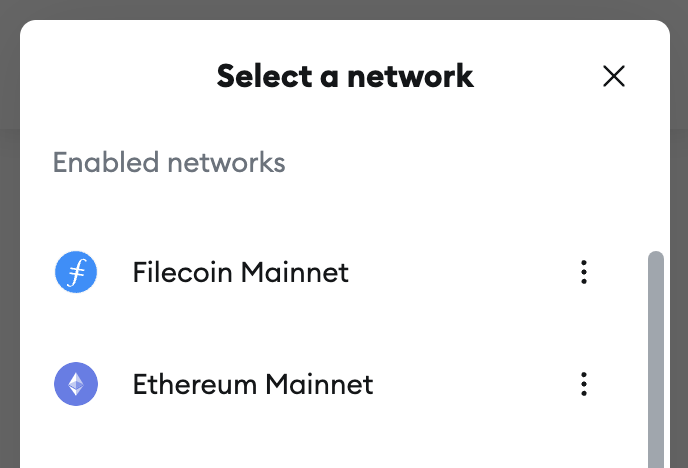This screenshot has width=688, height=468.
Task: Click the Enabled networks section heading
Action: [x=169, y=162]
